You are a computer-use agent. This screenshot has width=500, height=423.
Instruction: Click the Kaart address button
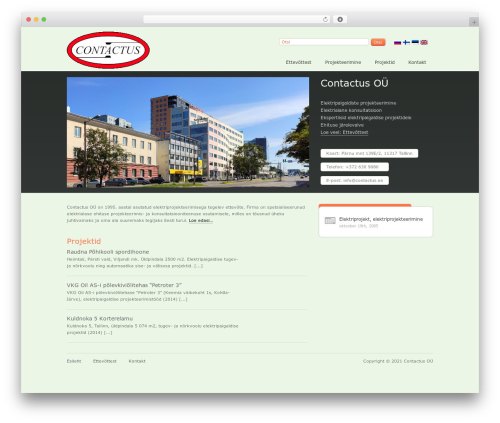[369, 153]
